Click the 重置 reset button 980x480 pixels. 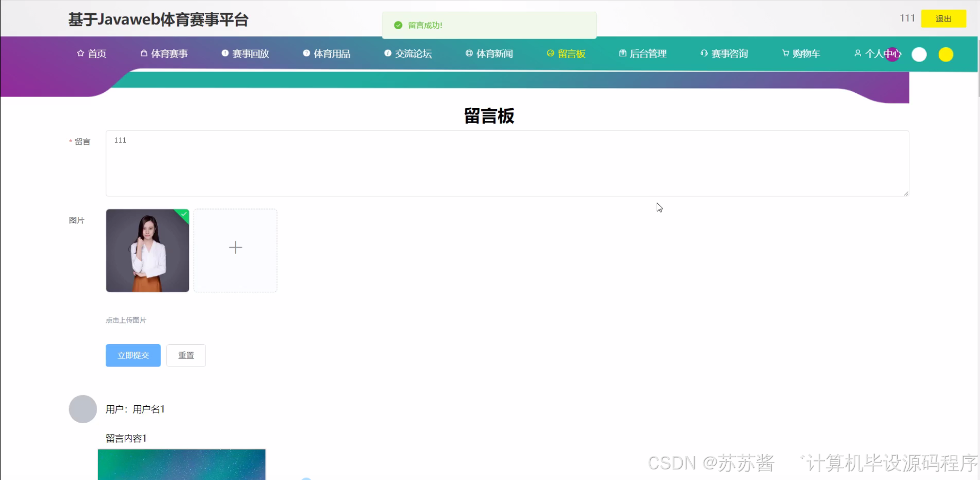coord(186,355)
